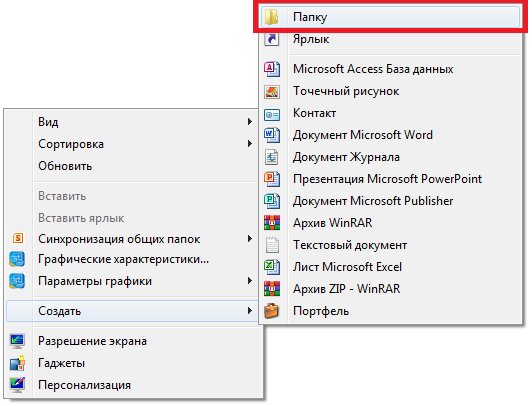The width and height of the screenshot is (532, 406).
Task: Open Графические характеристики…
Action: point(132,259)
